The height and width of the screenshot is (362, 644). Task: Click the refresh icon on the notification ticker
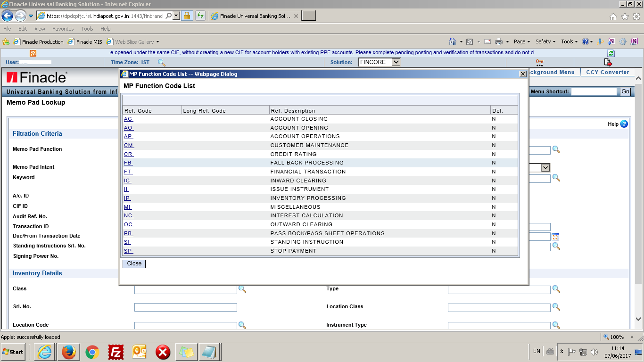click(611, 52)
